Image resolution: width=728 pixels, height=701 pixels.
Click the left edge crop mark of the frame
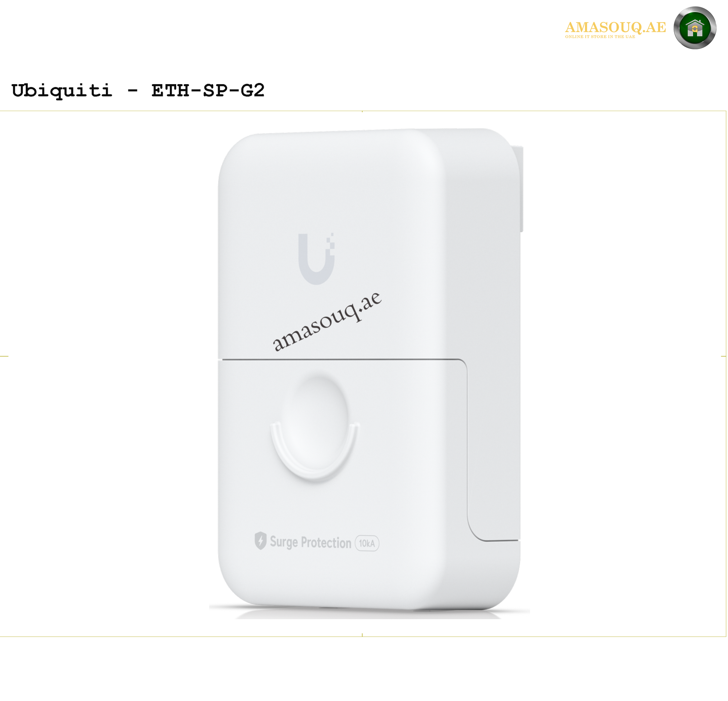[x=4, y=356]
